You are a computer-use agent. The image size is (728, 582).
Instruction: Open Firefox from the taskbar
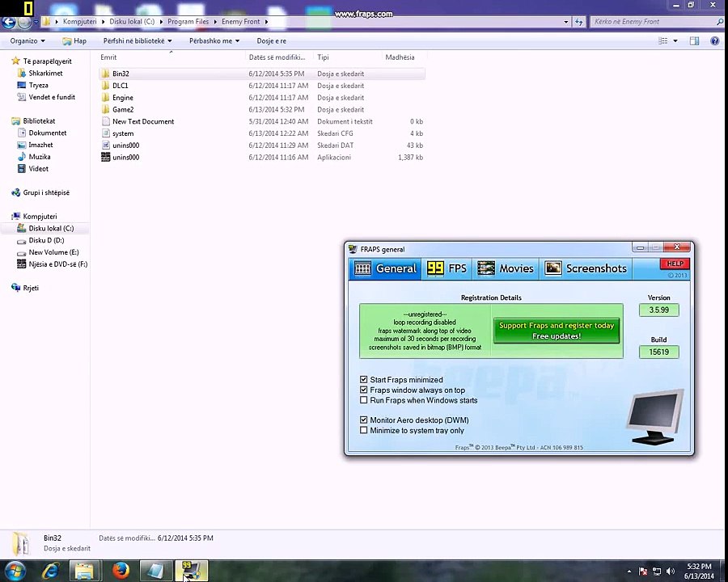(x=121, y=571)
